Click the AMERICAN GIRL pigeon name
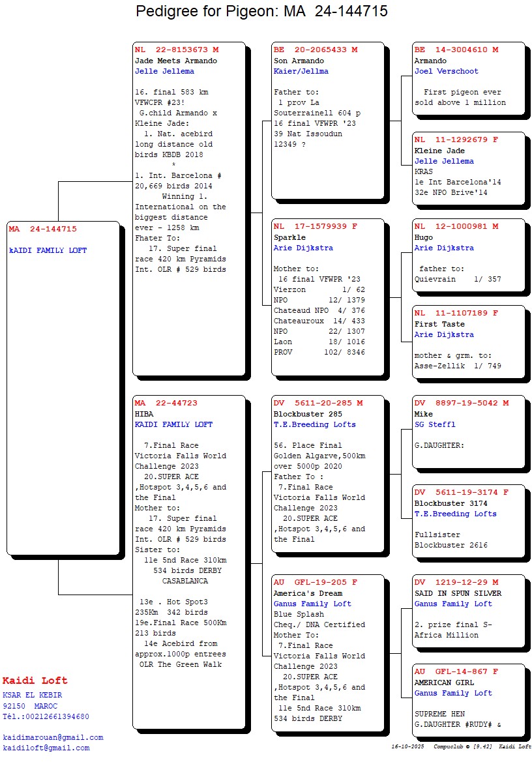 [x=445, y=683]
